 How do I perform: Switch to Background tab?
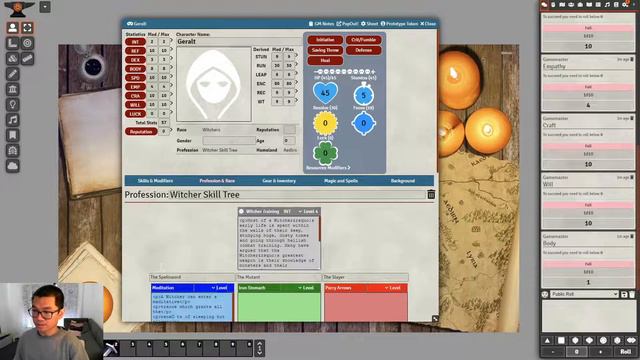click(x=403, y=180)
